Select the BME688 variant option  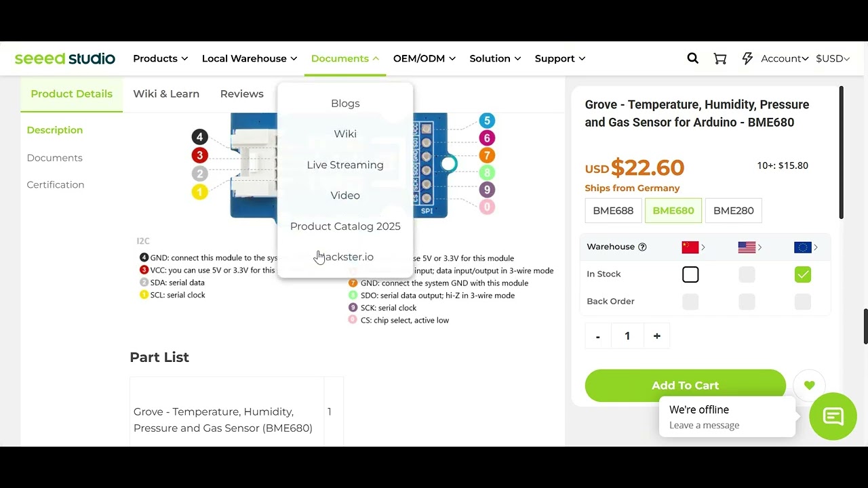[613, 211]
